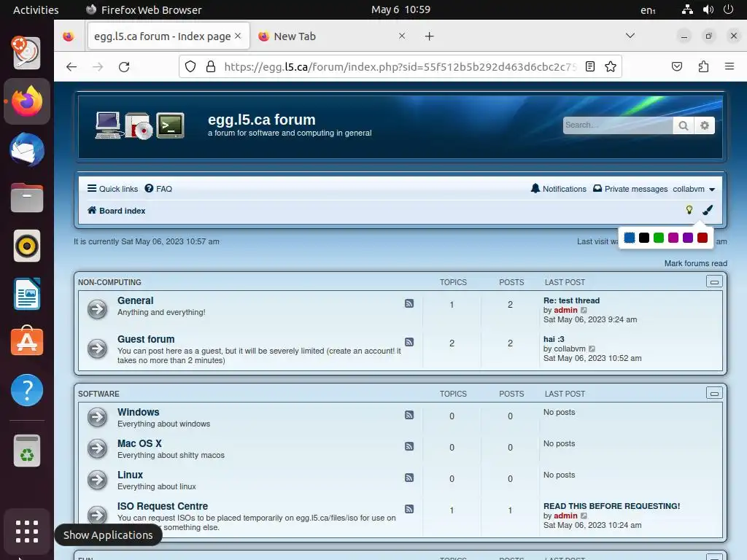Toggle the light bulb theme icon
The height and width of the screenshot is (560, 747).
coord(689,209)
